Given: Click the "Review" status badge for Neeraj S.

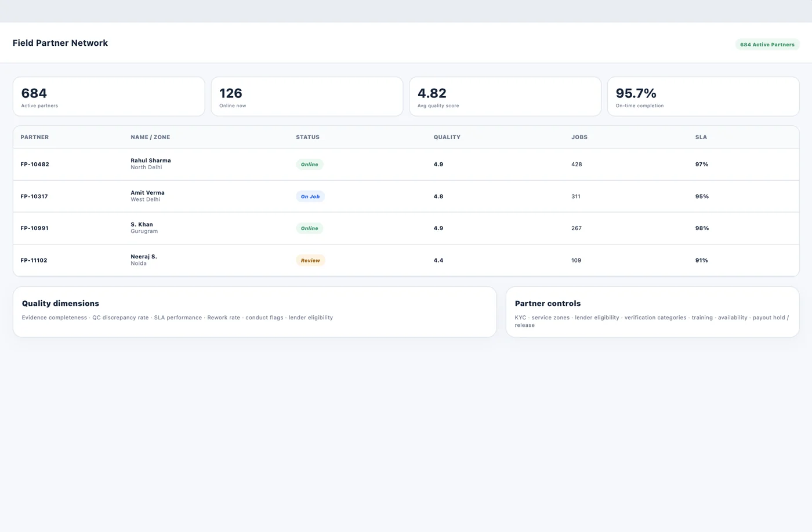Looking at the screenshot, I should (310, 261).
